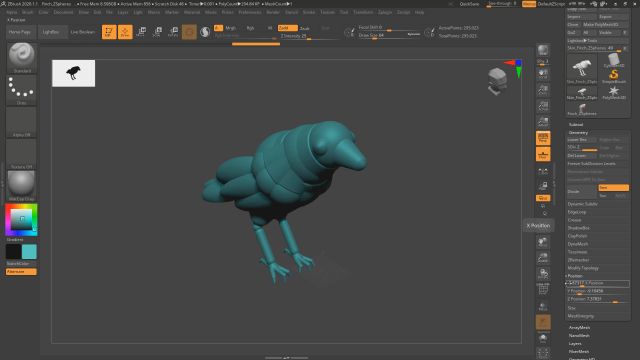Toggle the orange Xyz rotation button
This screenshot has height=360, width=640.
pyautogui.click(x=543, y=198)
